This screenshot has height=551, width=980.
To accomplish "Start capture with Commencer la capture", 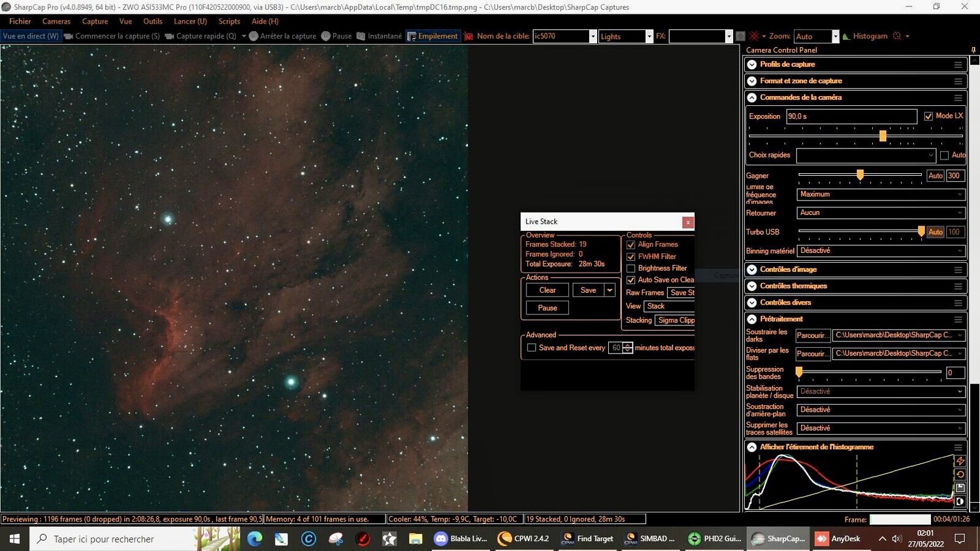I will point(112,36).
